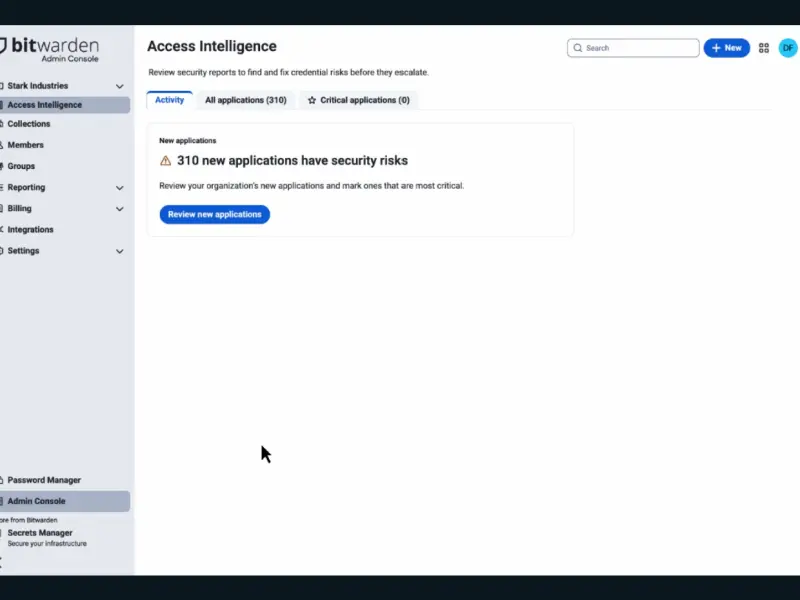The height and width of the screenshot is (600, 800).
Task: Open the app switcher grid icon
Action: (764, 48)
